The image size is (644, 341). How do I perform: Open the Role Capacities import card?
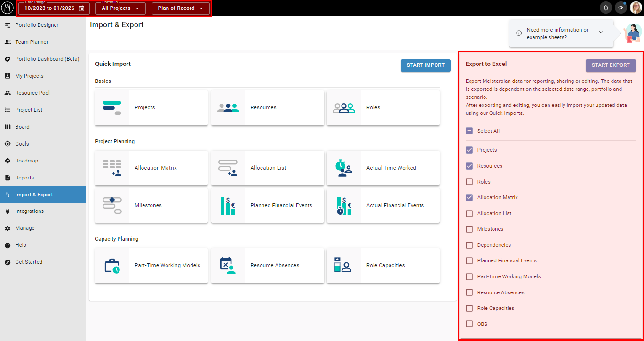click(383, 266)
